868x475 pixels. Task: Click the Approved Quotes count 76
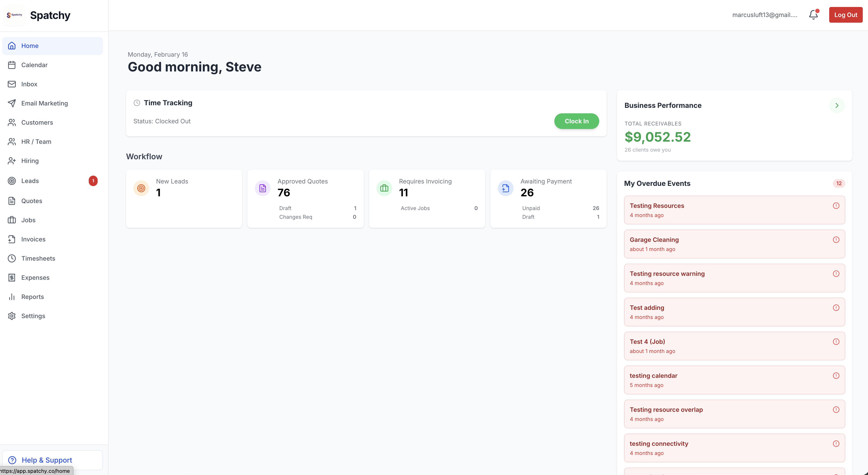click(284, 193)
